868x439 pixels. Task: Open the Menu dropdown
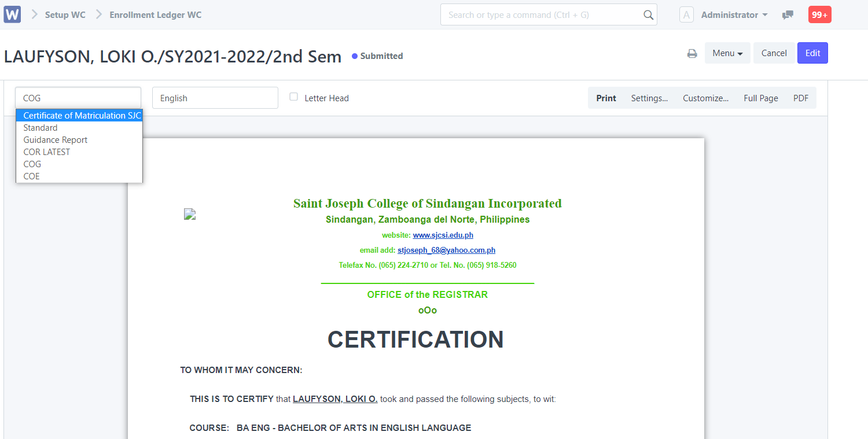(x=727, y=53)
